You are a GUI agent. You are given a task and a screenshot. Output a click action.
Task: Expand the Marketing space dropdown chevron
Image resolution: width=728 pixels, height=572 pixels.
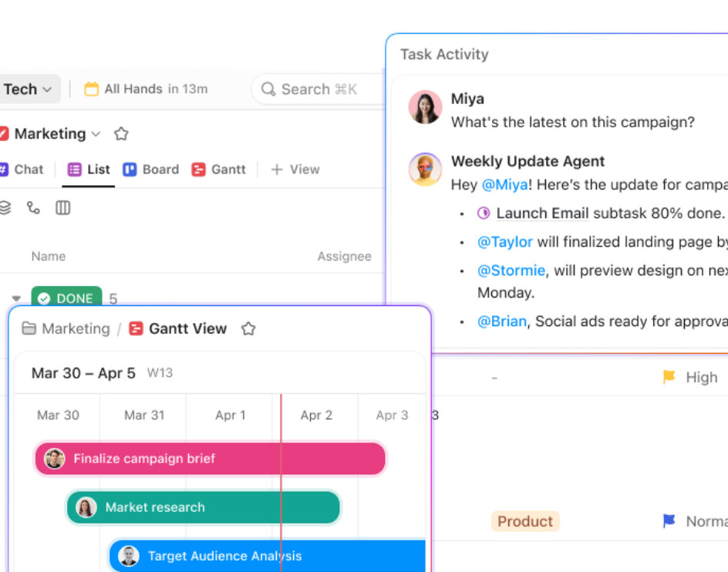96,134
